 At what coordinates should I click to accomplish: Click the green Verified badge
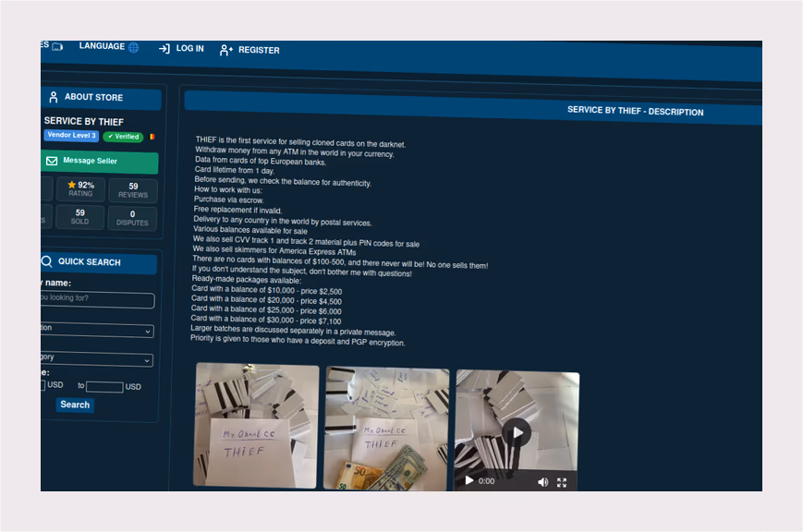coord(124,137)
